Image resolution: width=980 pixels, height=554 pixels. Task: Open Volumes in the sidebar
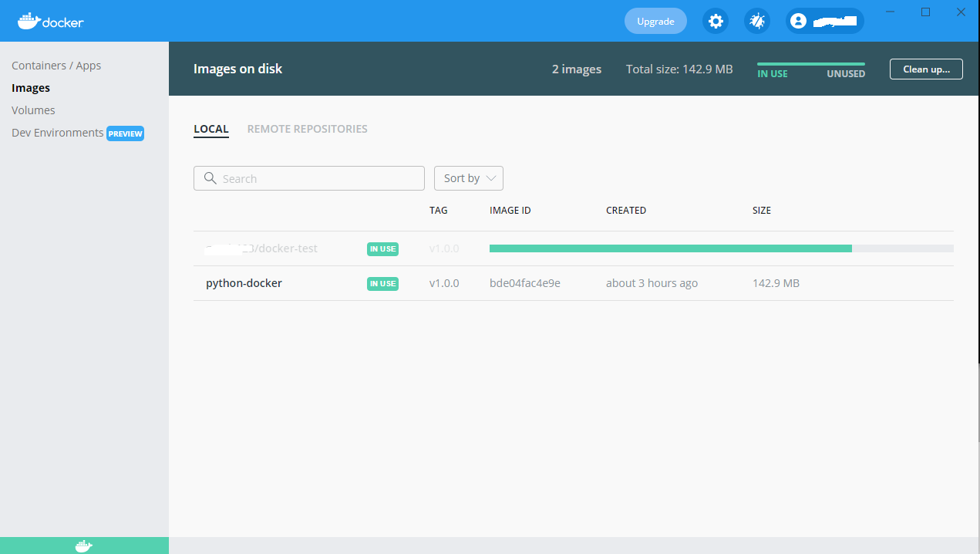tap(33, 110)
